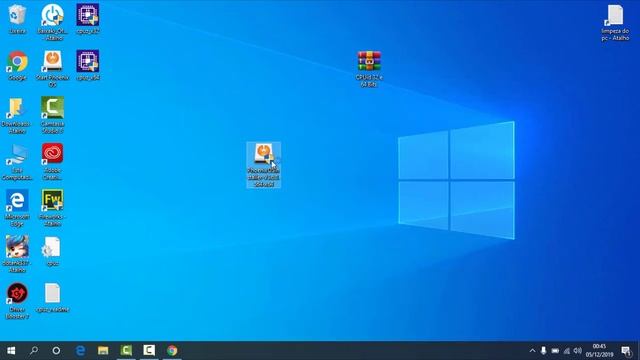This screenshot has width=640, height=360.
Task: Launch the cpuz_x32 desktop icon
Action: point(88,18)
